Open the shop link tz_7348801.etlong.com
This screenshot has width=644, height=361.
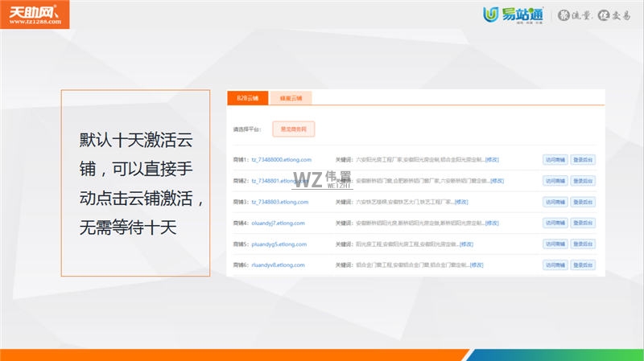pyautogui.click(x=279, y=180)
